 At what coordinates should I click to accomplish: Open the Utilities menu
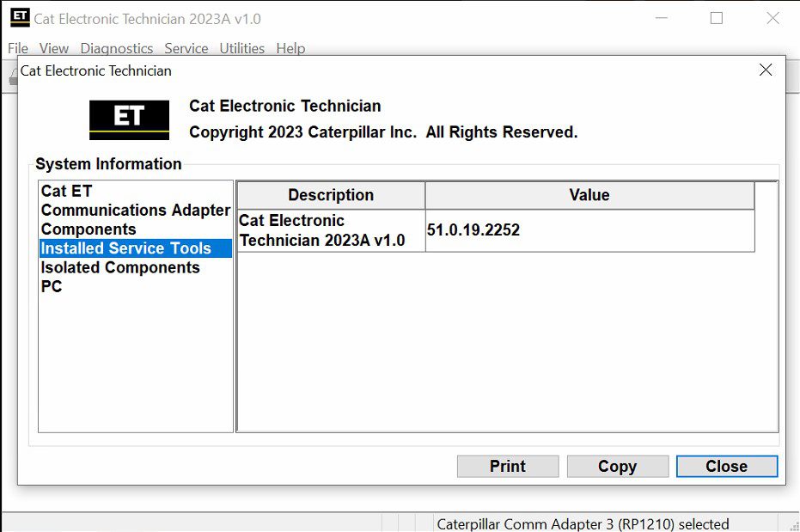[241, 48]
